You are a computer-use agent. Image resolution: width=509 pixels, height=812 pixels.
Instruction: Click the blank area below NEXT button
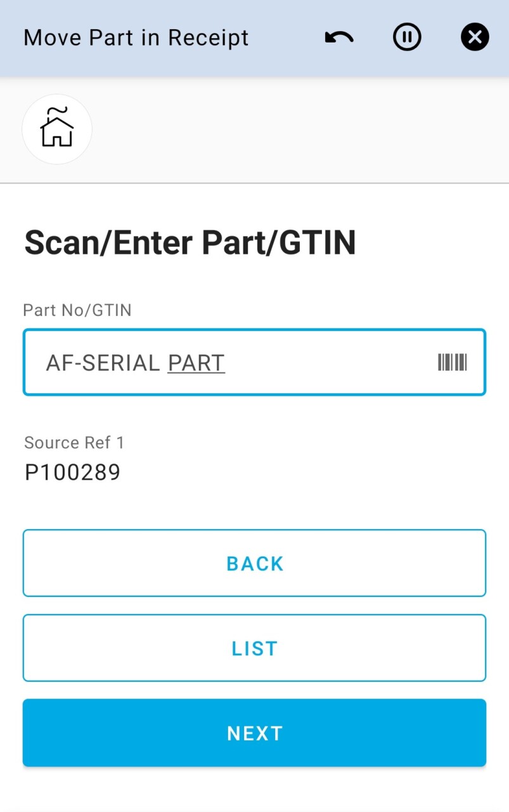tap(254, 790)
